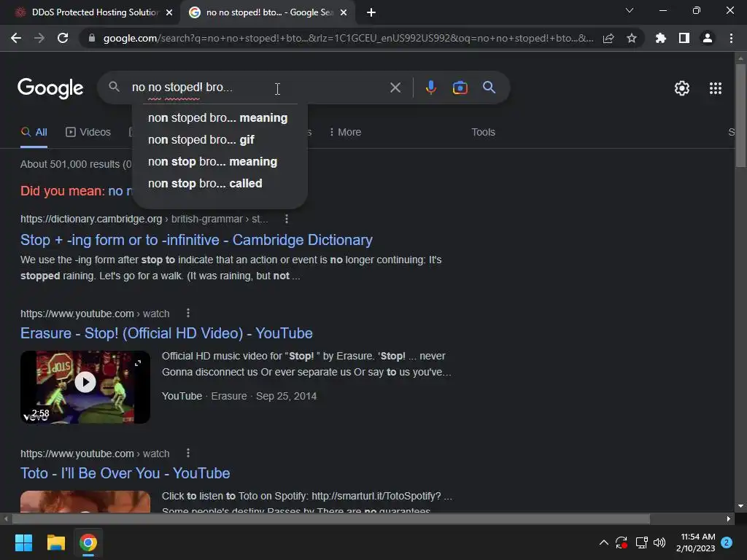This screenshot has height=560, width=747.
Task: Close the Google Search tab
Action: [344, 12]
